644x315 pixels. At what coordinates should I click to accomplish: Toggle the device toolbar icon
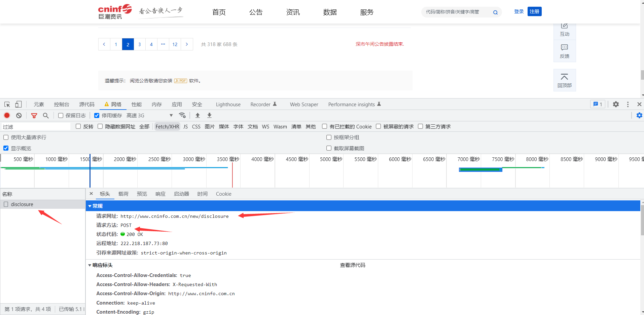pyautogui.click(x=18, y=104)
